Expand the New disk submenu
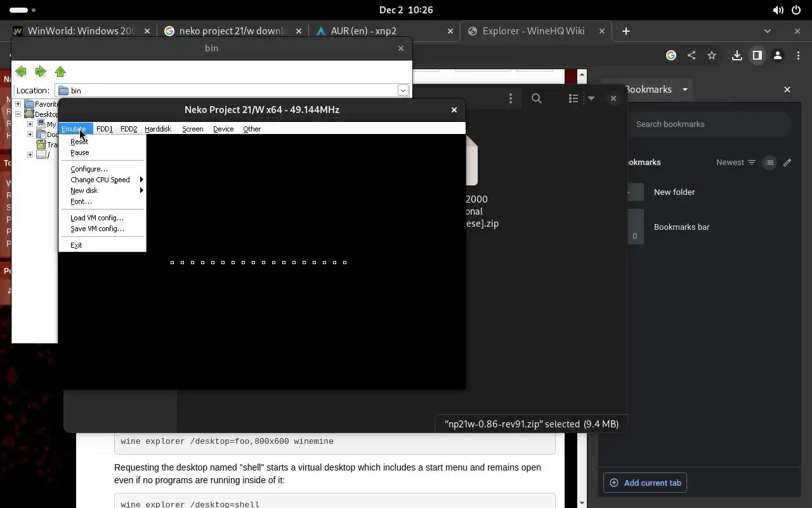This screenshot has height=508, width=812. coord(102,190)
